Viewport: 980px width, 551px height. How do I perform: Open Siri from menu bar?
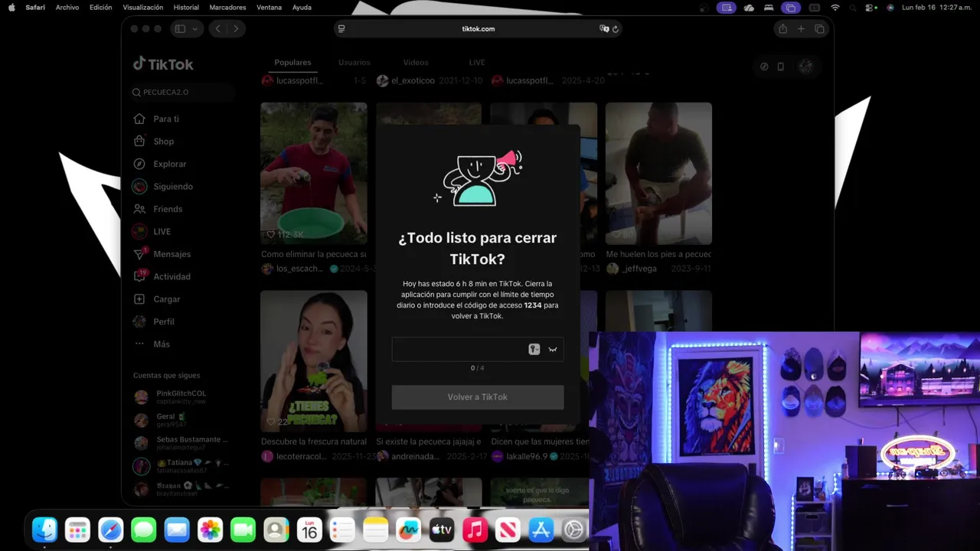pyautogui.click(x=890, y=7)
